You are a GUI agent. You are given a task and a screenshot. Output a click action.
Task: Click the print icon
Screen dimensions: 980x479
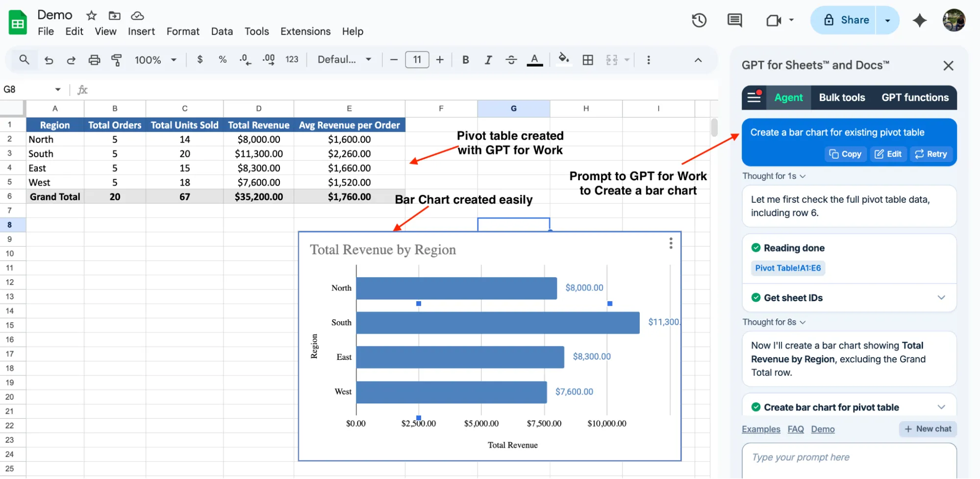click(x=94, y=59)
